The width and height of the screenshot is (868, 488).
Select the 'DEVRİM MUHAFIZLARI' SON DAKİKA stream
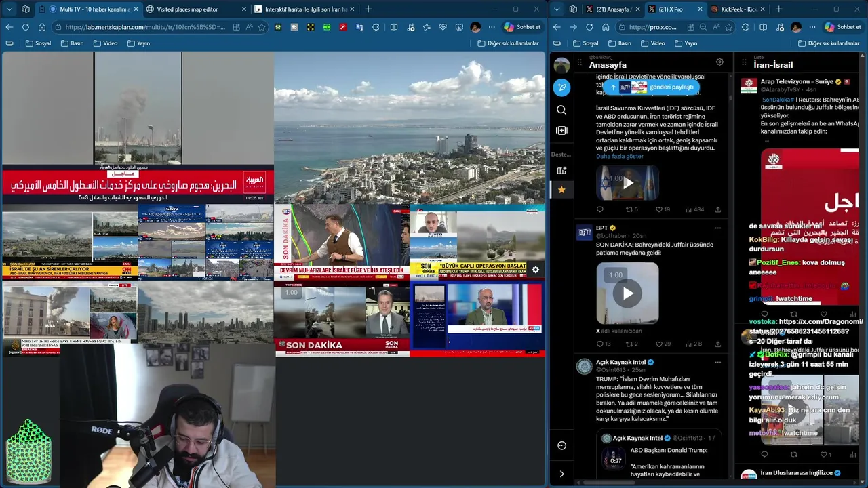point(342,242)
